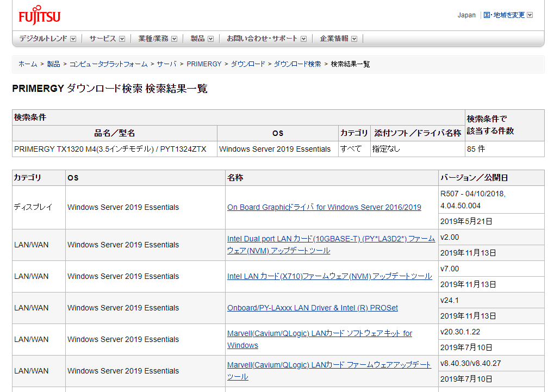554x392 pixels.
Task: Select the v8.40.30/v8.40.27 version cell
Action: click(x=491, y=363)
